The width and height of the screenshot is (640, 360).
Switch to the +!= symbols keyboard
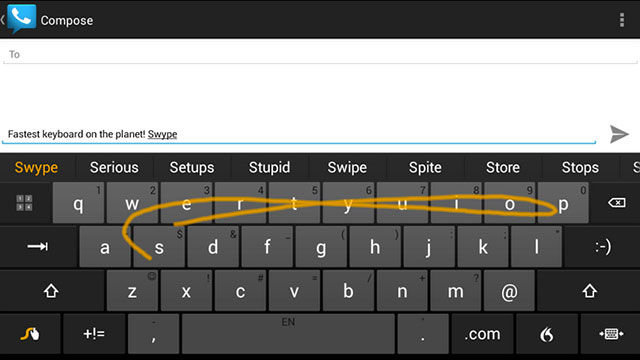click(94, 334)
